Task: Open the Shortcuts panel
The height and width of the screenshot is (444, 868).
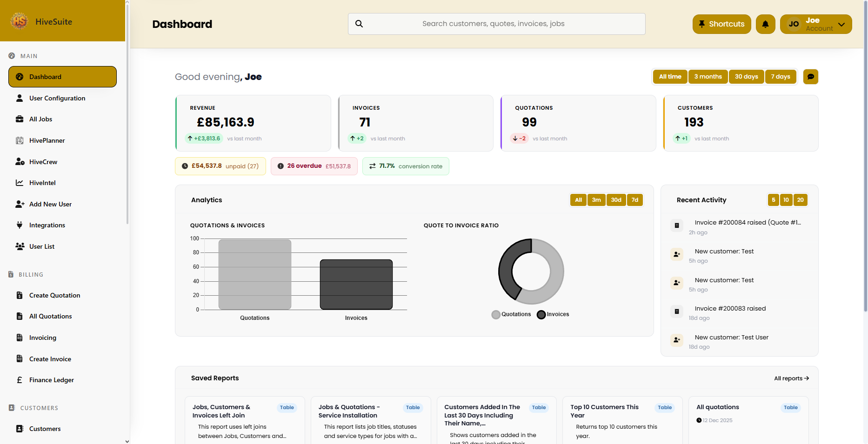Action: [x=721, y=24]
